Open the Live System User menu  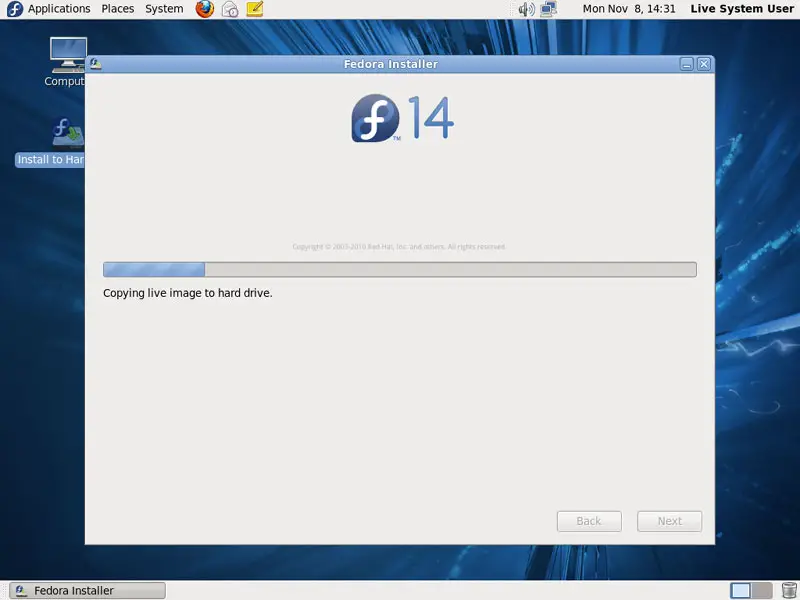point(742,9)
